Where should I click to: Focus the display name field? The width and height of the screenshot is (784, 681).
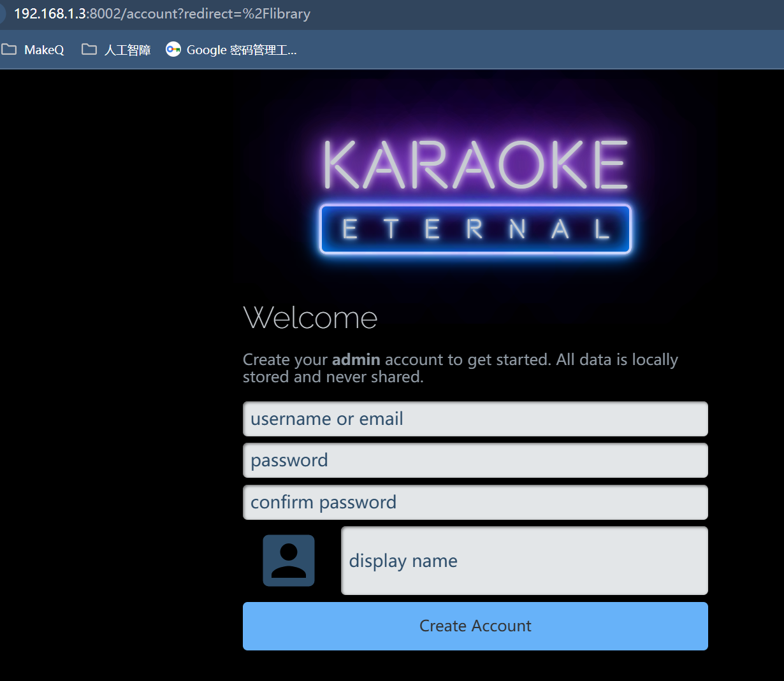point(524,561)
